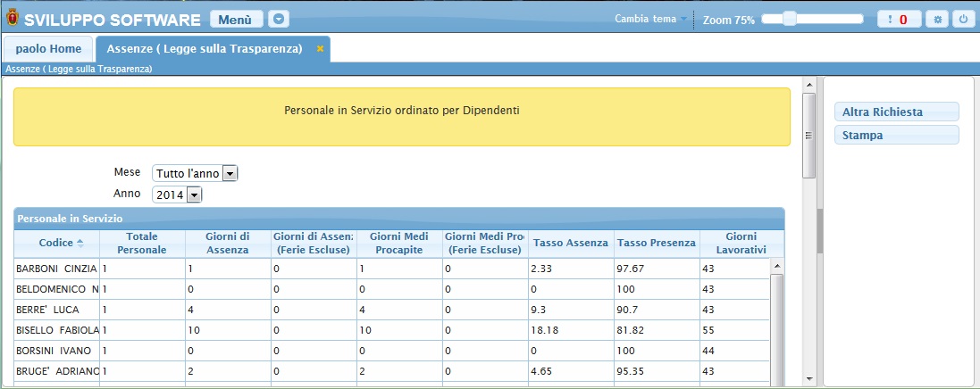Sort by the Tasso Assenza column header
This screenshot has height=389, width=980.
click(x=570, y=244)
